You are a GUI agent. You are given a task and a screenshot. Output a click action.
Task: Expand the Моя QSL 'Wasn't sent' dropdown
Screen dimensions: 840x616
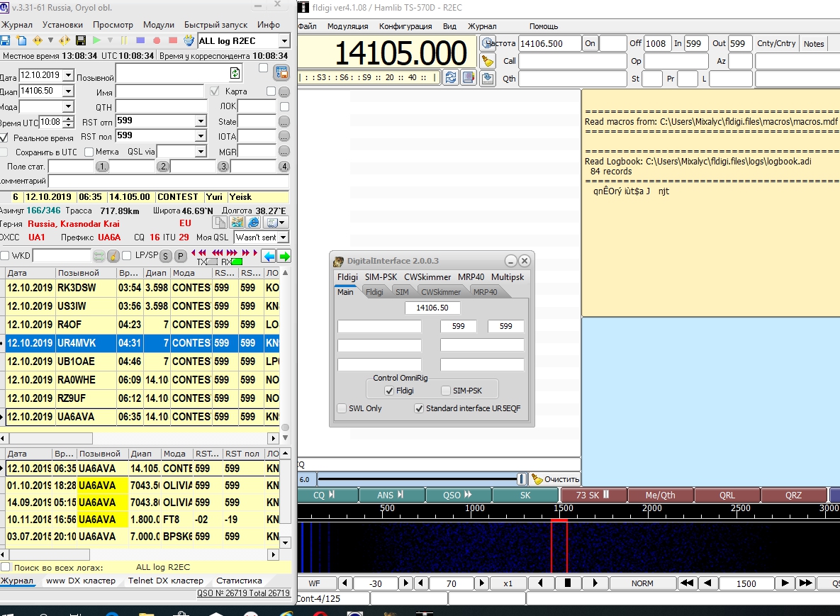coord(284,237)
